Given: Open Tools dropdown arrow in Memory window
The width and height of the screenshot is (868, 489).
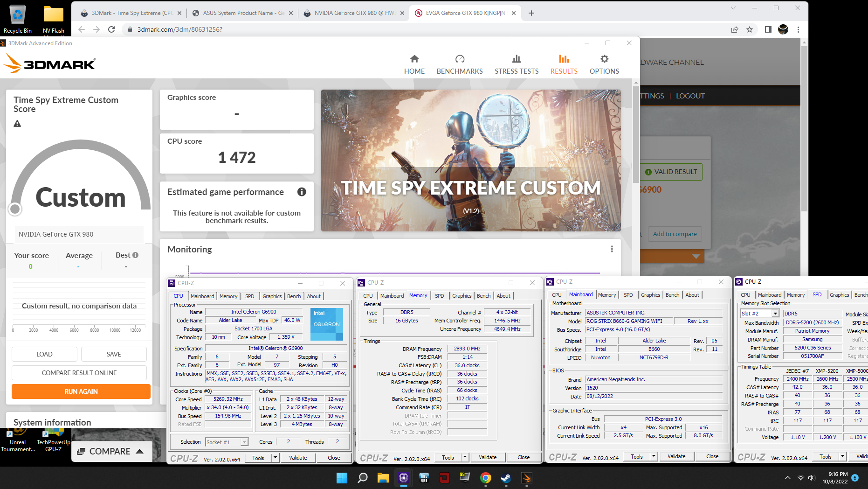Looking at the screenshot, I should [465, 457].
